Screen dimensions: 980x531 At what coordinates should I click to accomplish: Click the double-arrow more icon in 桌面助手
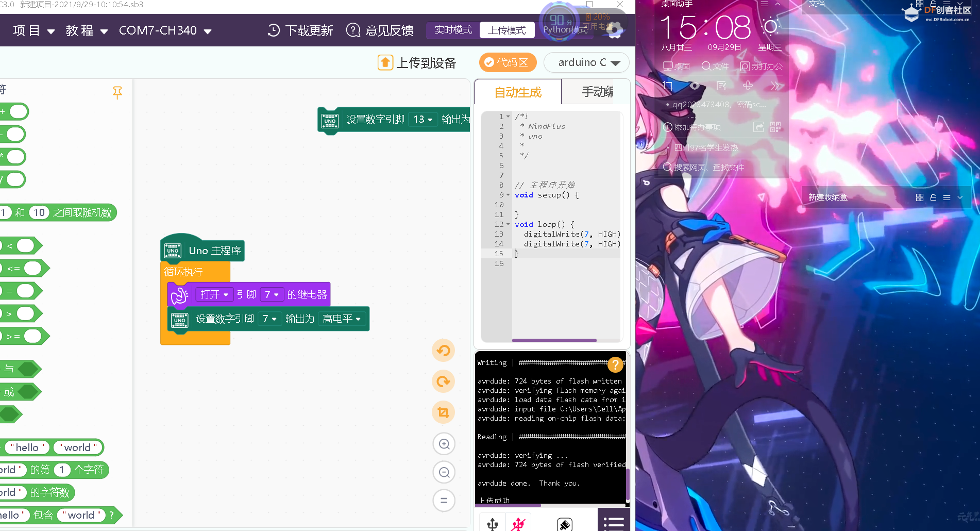(775, 86)
